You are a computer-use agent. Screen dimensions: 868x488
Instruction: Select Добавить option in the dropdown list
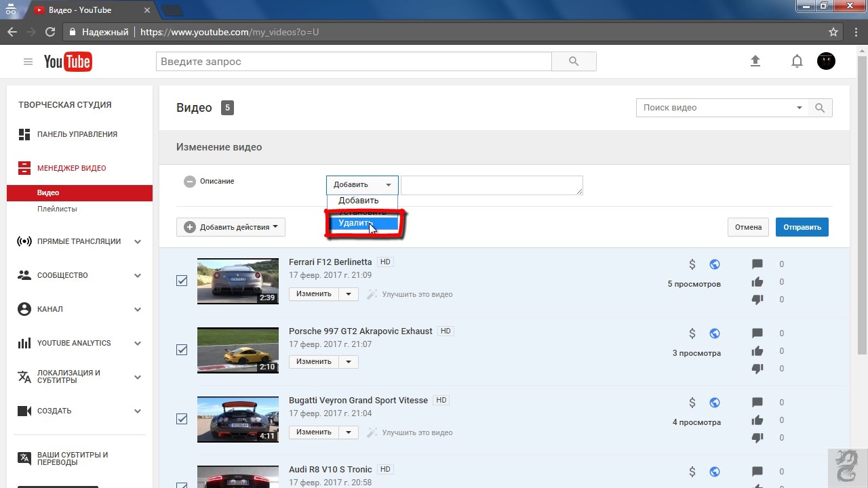click(x=362, y=201)
